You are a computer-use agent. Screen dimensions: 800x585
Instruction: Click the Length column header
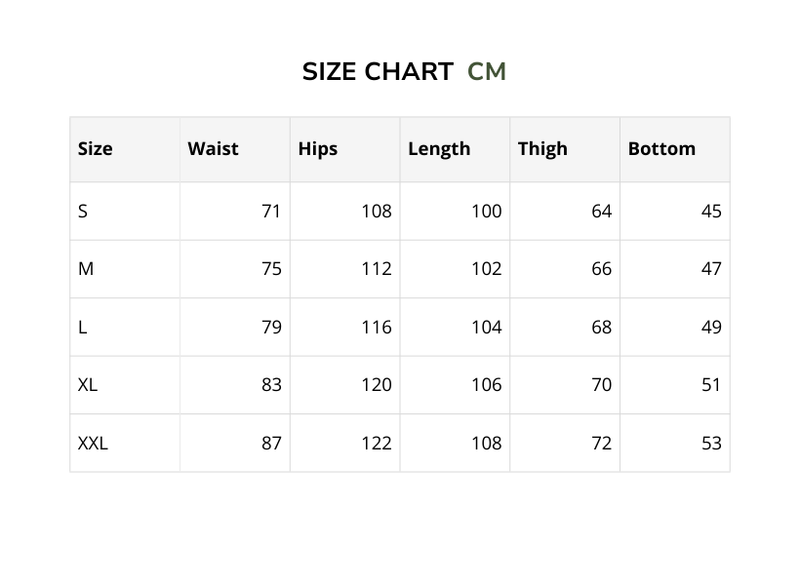pyautogui.click(x=439, y=149)
